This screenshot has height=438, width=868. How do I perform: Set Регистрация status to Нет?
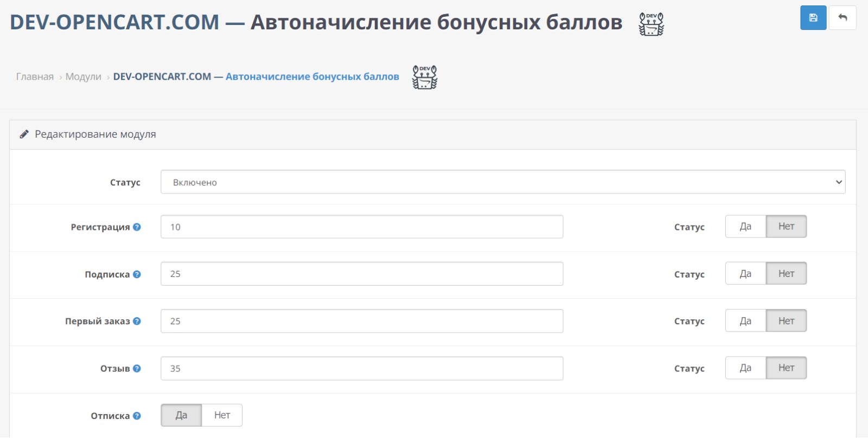click(786, 227)
